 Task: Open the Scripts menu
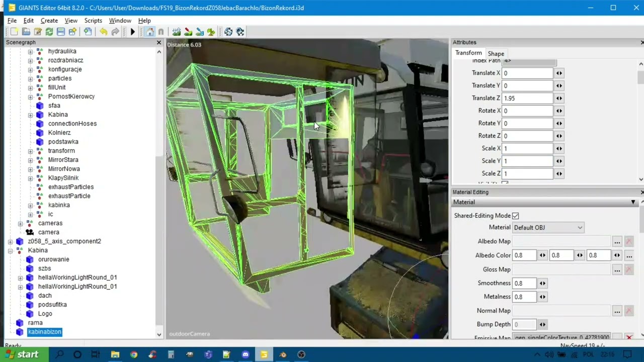click(x=93, y=21)
